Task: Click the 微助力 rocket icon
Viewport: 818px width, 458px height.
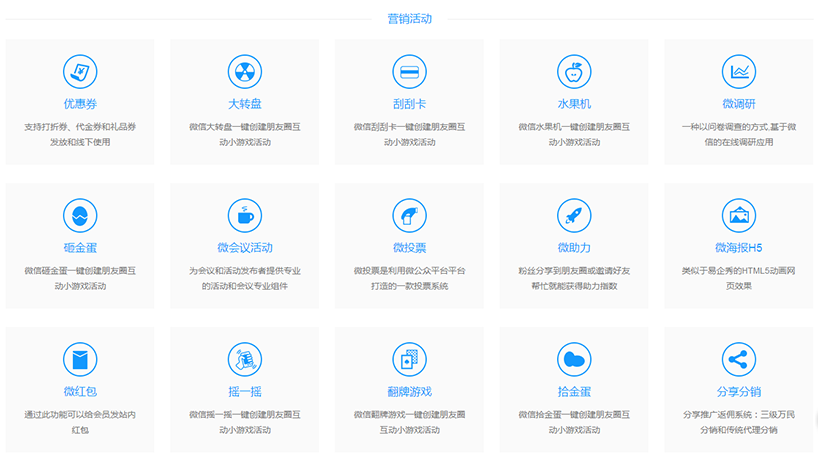Action: [x=574, y=215]
